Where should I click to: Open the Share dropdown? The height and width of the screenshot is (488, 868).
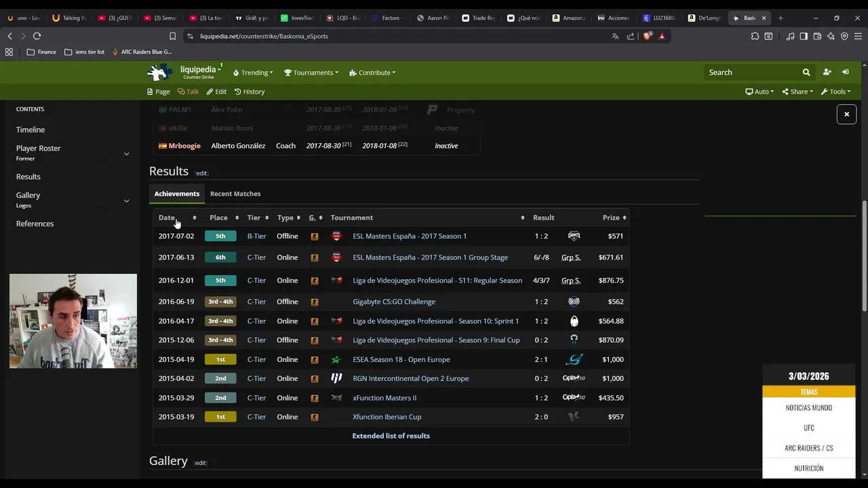coord(797,91)
